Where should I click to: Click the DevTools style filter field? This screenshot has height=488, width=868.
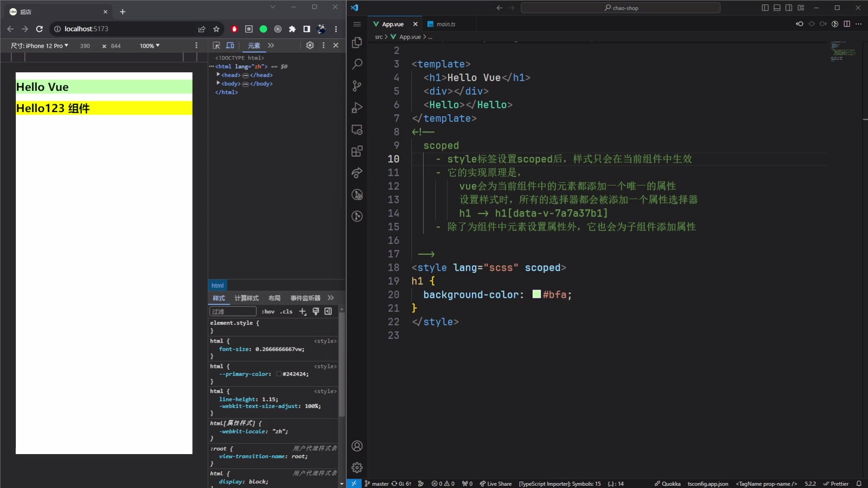pos(232,311)
